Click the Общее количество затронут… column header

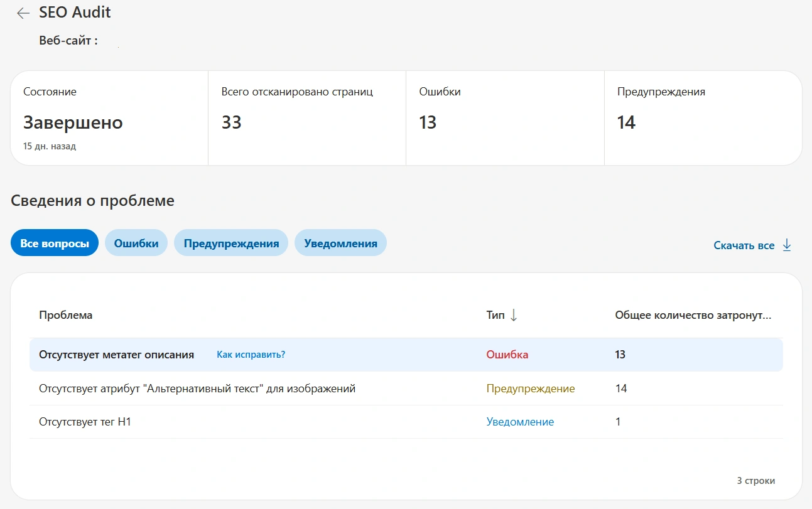(693, 315)
